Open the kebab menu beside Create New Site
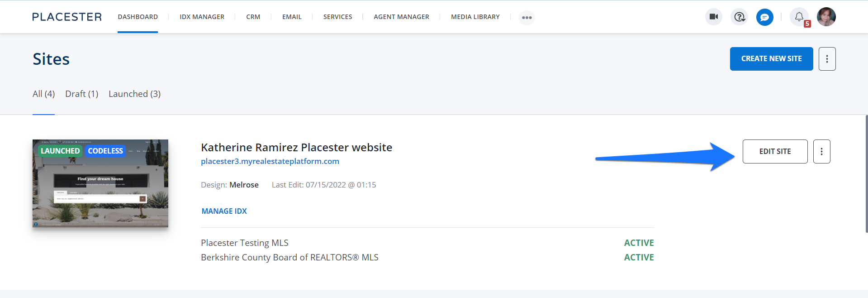 pos(827,59)
